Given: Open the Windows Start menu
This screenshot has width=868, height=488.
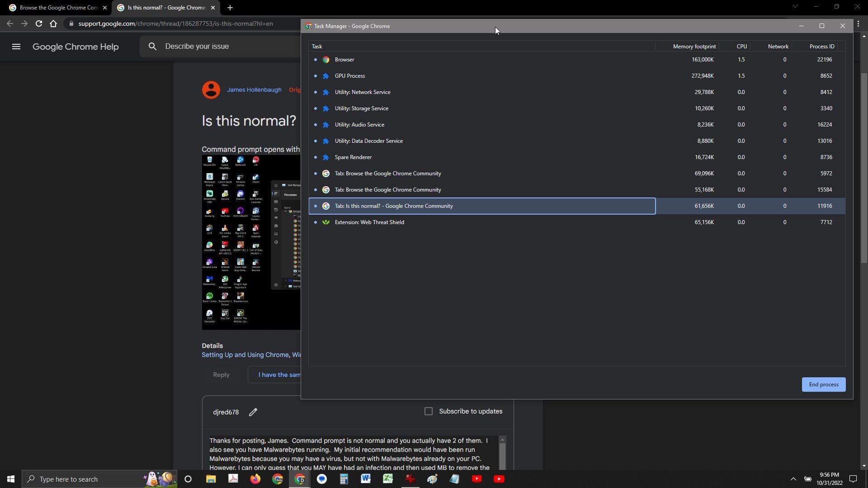Looking at the screenshot, I should click(11, 479).
